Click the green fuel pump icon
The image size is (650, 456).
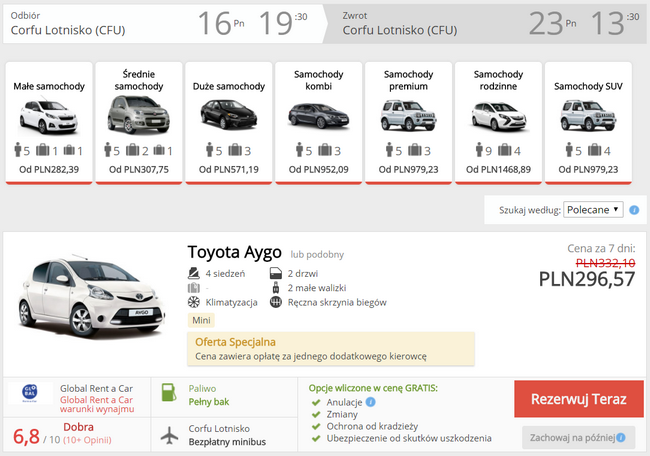[x=169, y=392]
